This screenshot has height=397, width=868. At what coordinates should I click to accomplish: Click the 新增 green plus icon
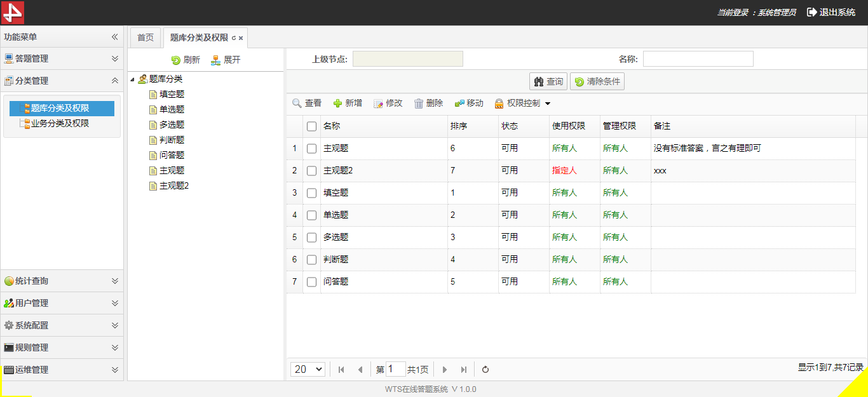click(x=337, y=104)
